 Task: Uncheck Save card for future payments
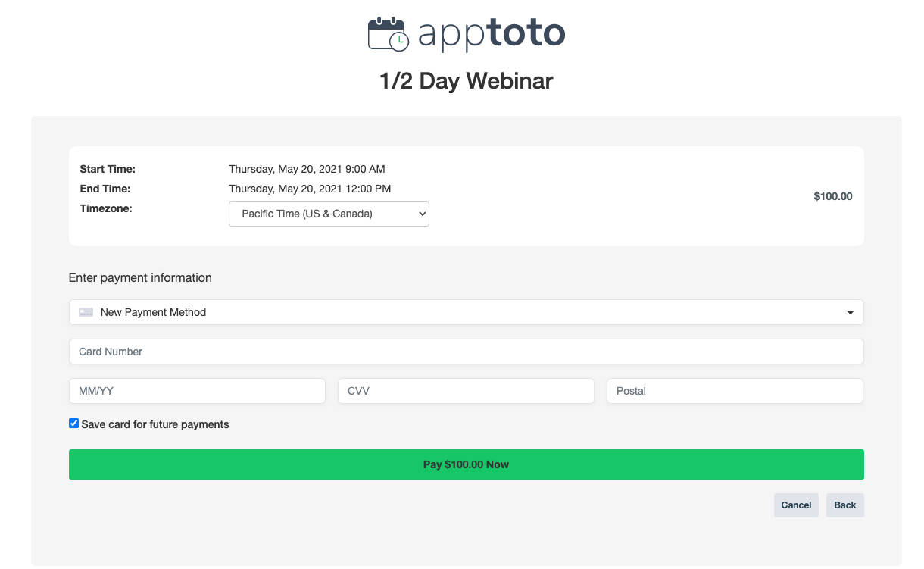pyautogui.click(x=73, y=423)
